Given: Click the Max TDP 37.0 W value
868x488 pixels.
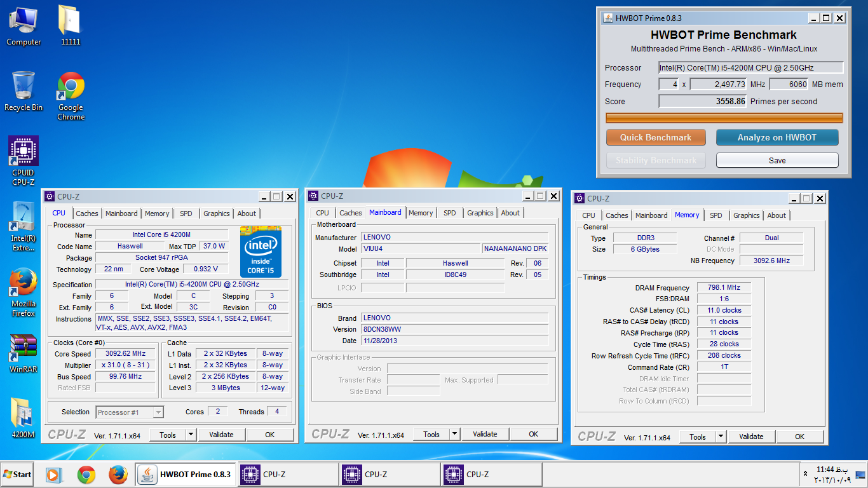Looking at the screenshot, I should 215,246.
